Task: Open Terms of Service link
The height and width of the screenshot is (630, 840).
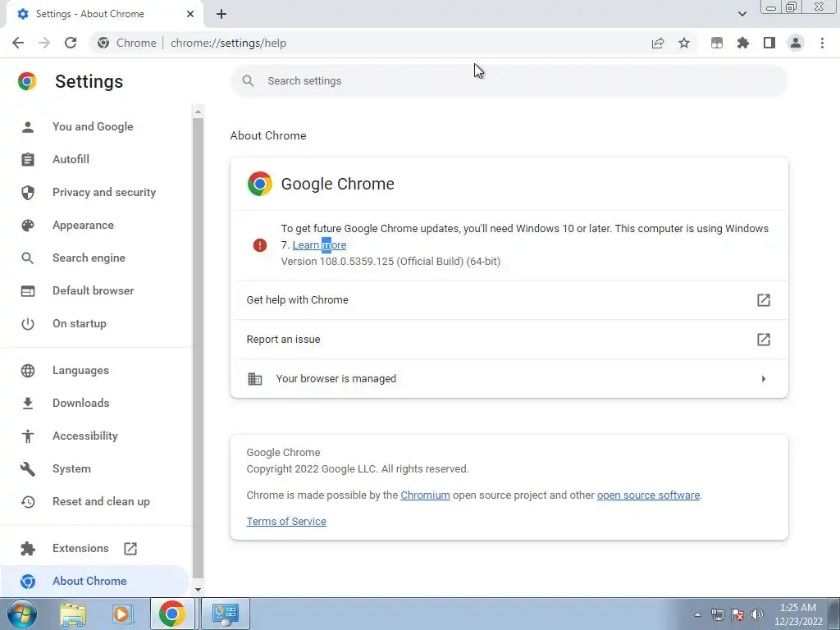Action: tap(286, 521)
